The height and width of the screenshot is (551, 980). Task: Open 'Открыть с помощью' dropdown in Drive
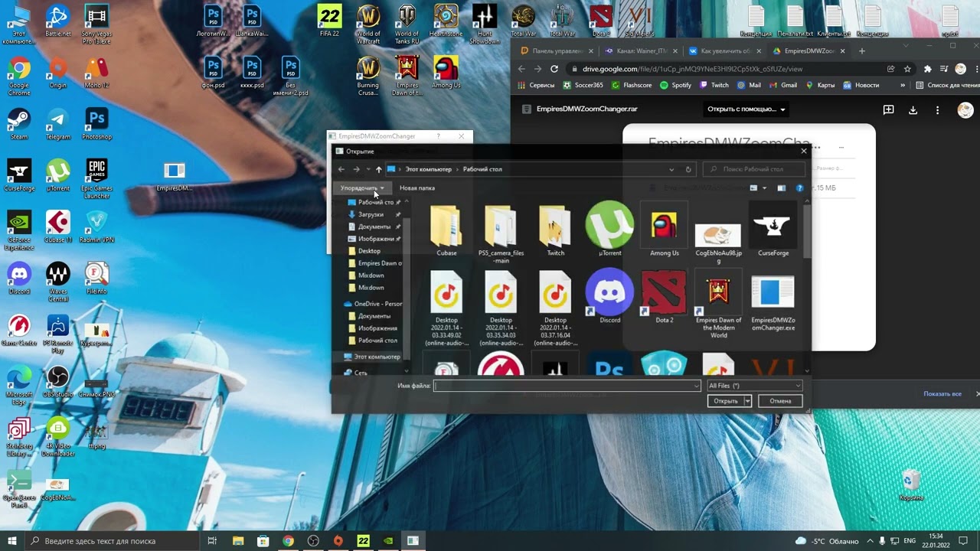point(746,109)
